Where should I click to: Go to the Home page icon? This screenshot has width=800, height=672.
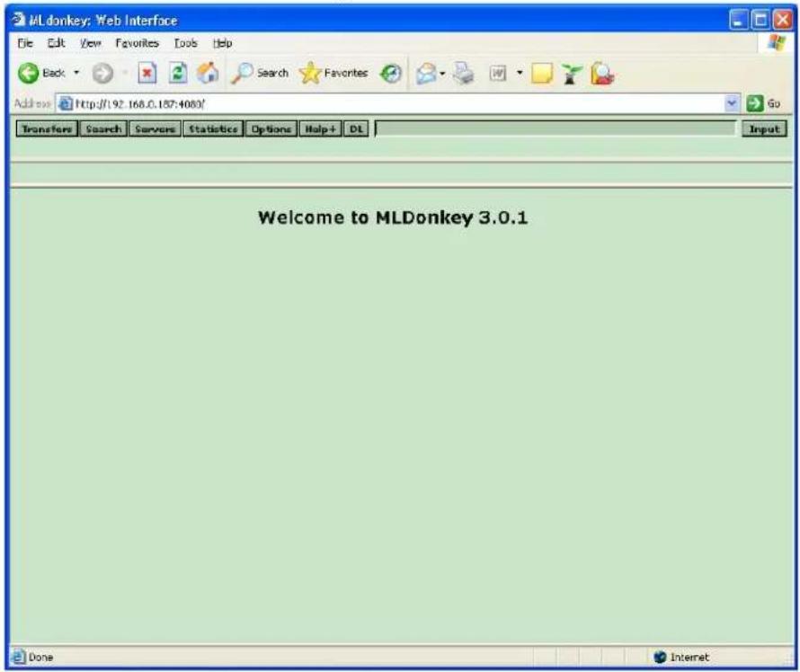(209, 74)
